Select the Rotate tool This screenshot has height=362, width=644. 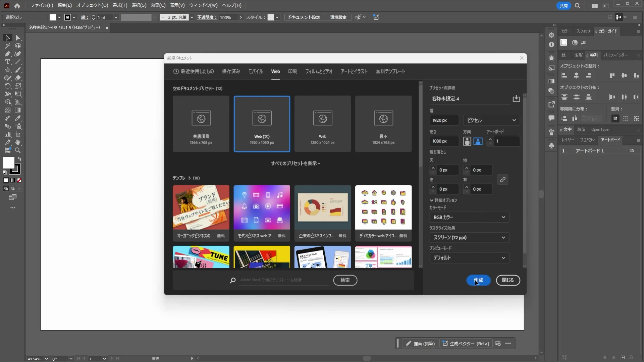[x=7, y=86]
